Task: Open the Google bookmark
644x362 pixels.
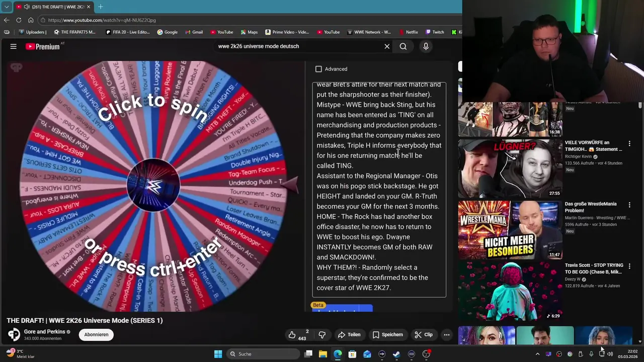Action: point(167,32)
